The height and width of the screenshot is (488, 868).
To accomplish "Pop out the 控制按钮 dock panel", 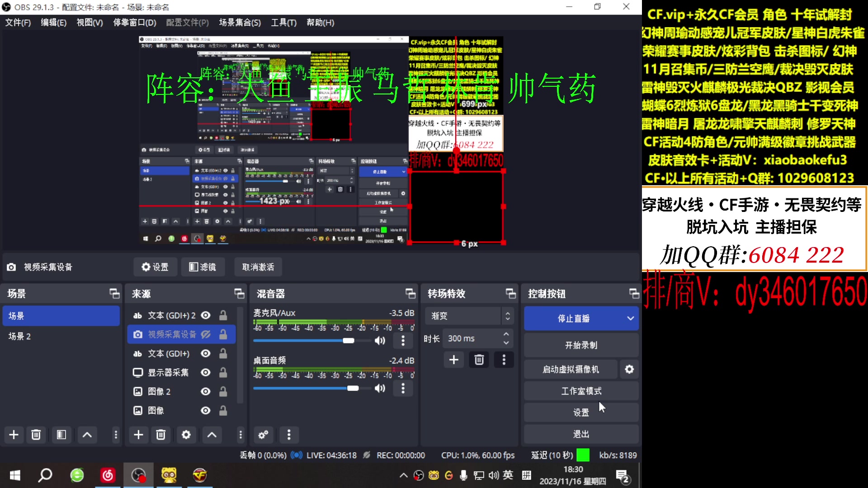I will coord(634,294).
